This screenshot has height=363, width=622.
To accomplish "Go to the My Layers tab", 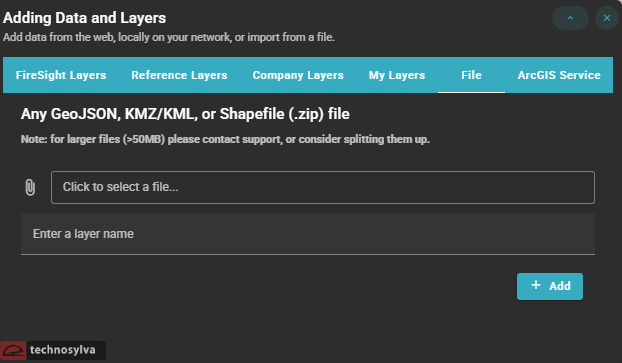I will 397,75.
